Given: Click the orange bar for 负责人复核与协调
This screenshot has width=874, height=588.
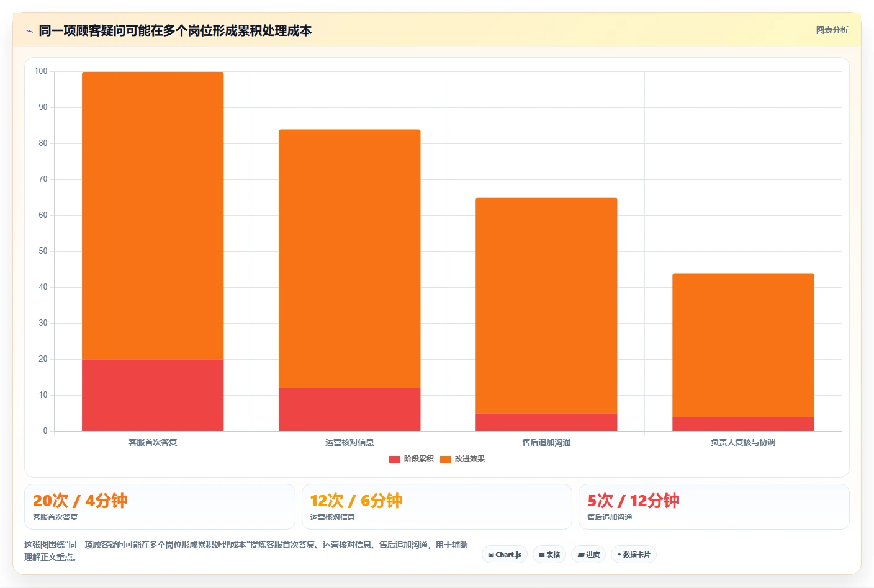Looking at the screenshot, I should pos(743,345).
